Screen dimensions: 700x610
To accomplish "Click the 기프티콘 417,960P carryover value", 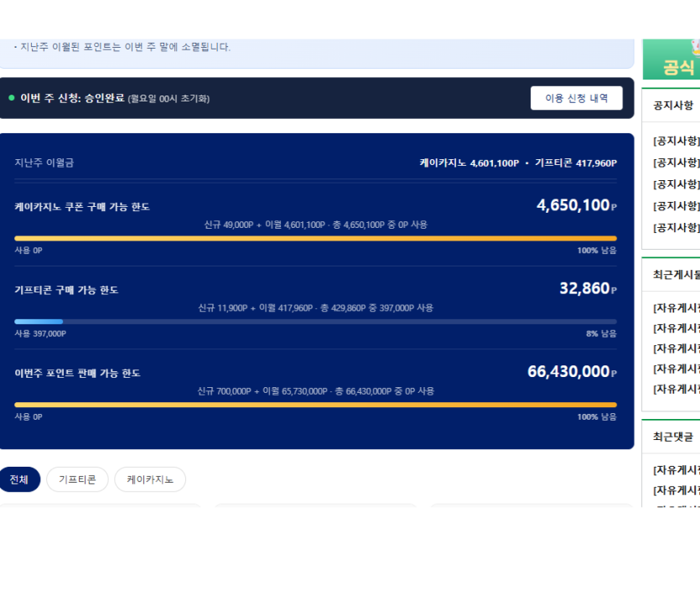I will (576, 163).
